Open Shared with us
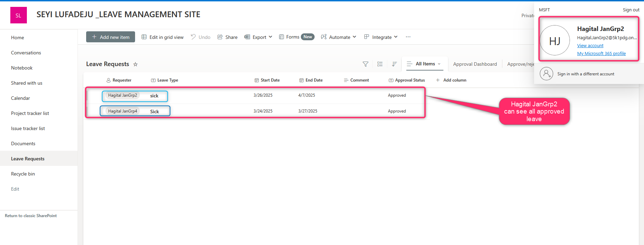Image resolution: width=644 pixels, height=245 pixels. click(x=27, y=83)
